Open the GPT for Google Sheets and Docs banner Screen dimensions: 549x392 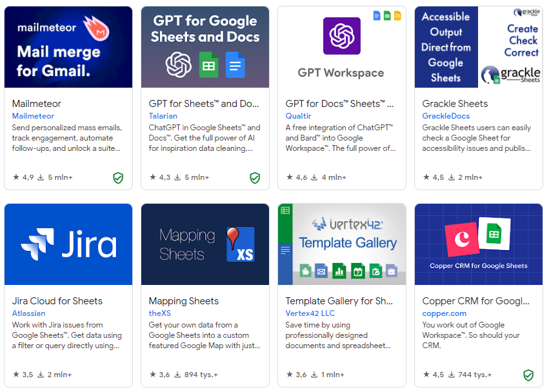tap(205, 47)
